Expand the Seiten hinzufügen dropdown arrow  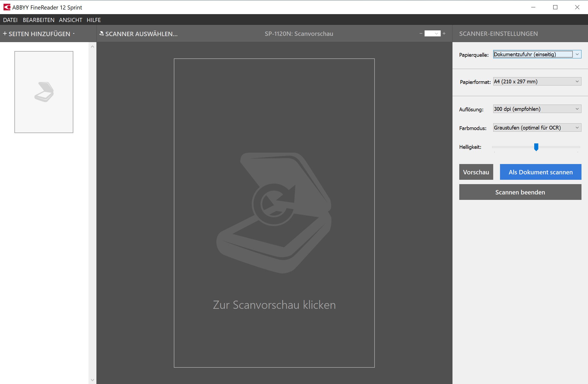point(74,34)
